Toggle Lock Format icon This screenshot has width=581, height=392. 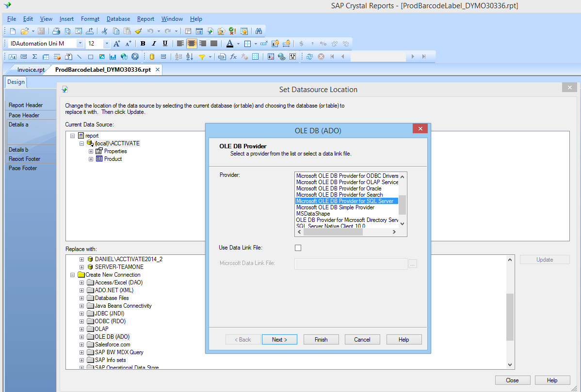[x=275, y=44]
